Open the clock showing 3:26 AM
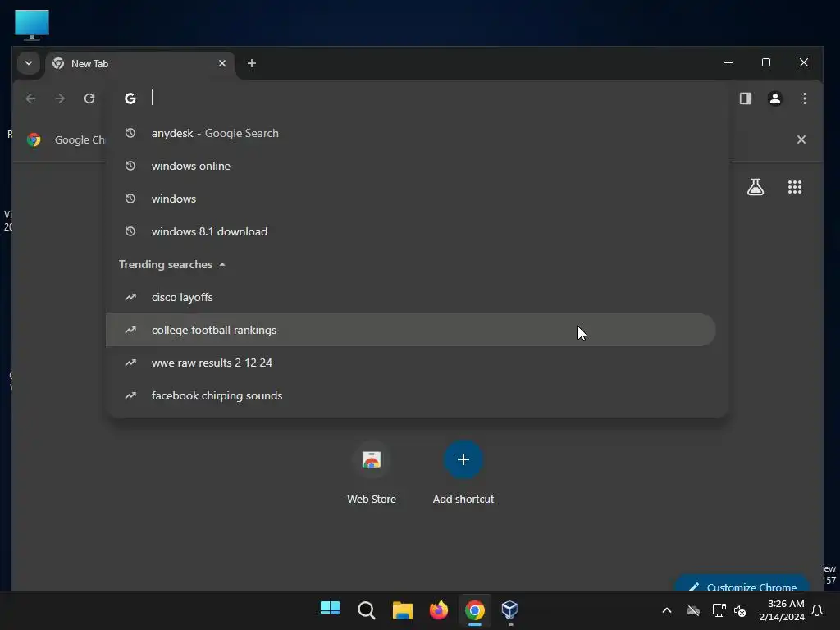This screenshot has height=630, width=840. point(782,610)
